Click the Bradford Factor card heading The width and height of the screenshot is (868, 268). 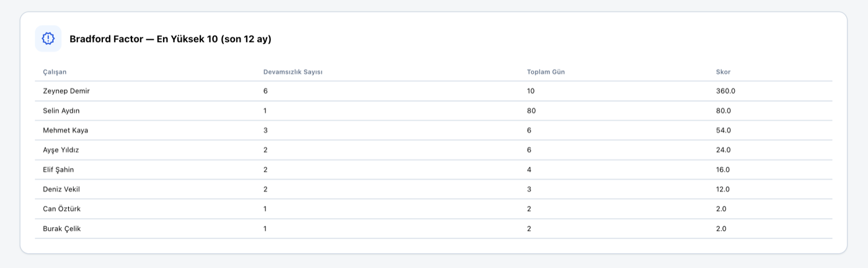170,39
